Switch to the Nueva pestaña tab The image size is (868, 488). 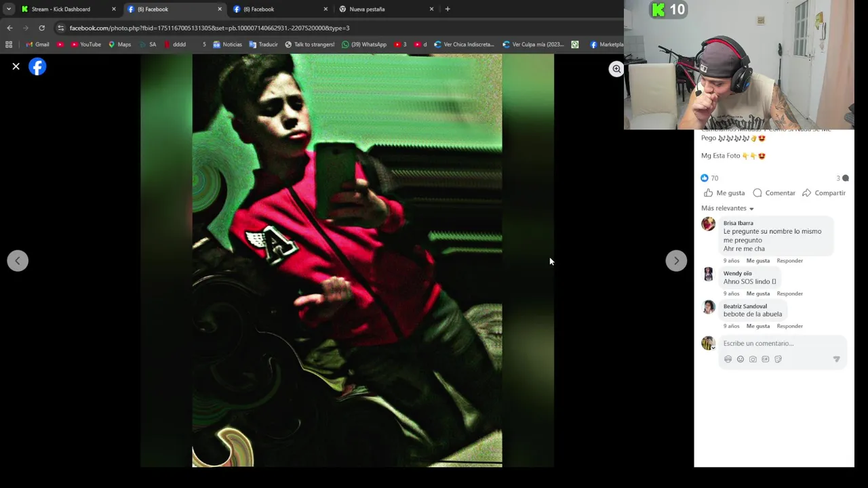385,9
